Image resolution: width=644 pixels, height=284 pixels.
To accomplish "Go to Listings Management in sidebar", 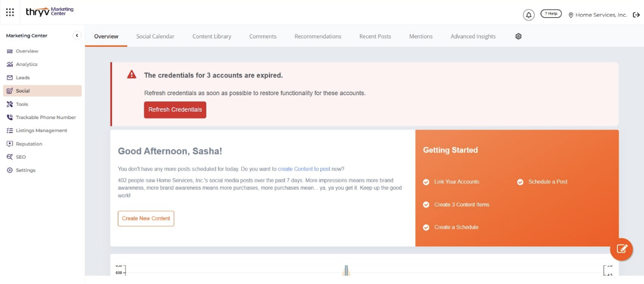I will [42, 131].
